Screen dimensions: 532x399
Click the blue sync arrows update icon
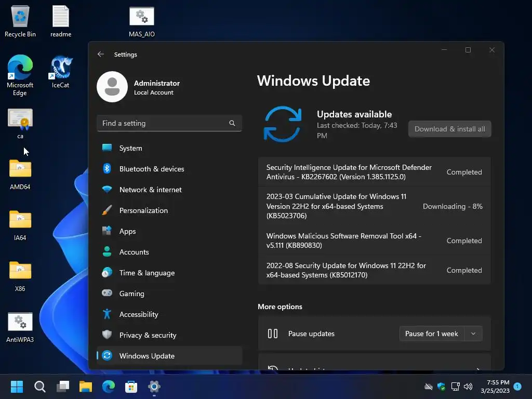coord(283,124)
